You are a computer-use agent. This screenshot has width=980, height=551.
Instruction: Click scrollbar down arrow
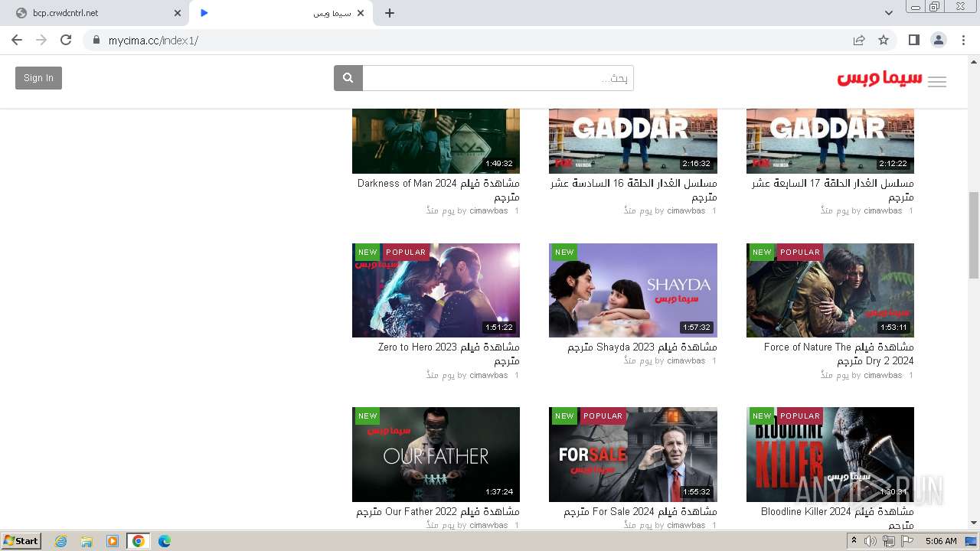[x=974, y=523]
